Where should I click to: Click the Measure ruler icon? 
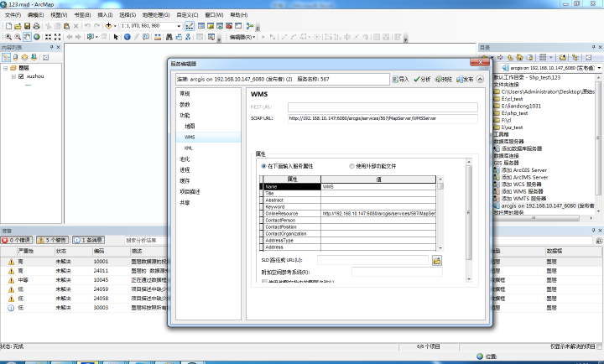pos(158,37)
